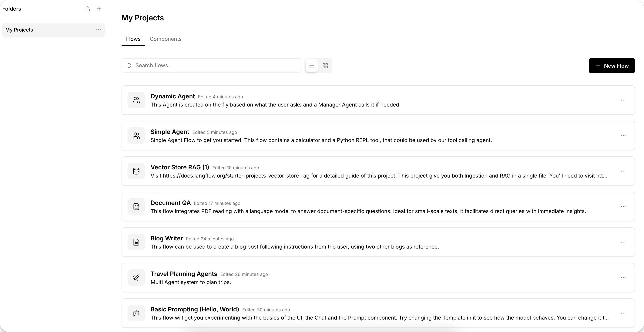
Task: Click the Travel Planning Agents airplane icon
Action: tap(136, 278)
